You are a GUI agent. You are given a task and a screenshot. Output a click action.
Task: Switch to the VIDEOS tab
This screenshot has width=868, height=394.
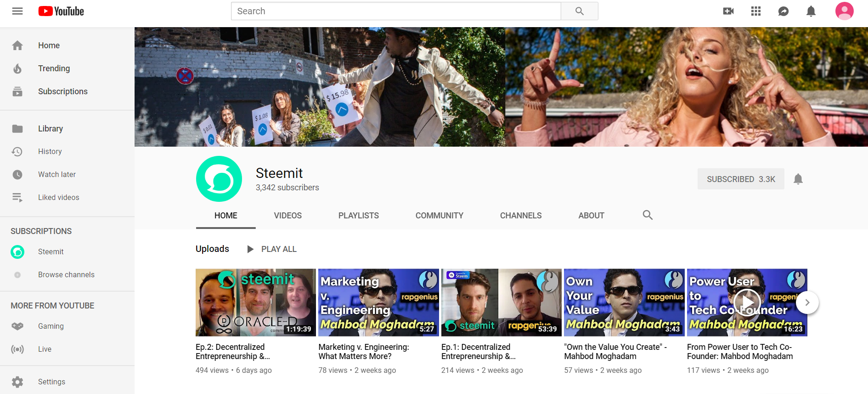click(288, 216)
